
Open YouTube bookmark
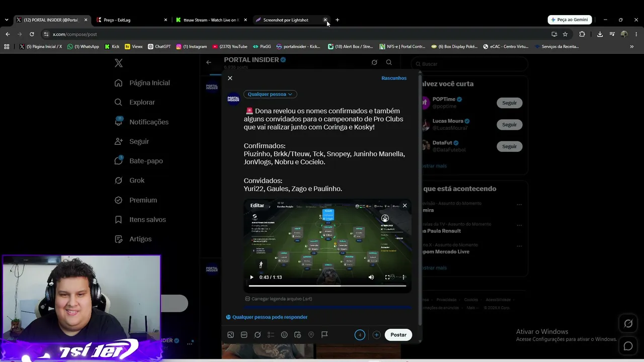(230, 46)
